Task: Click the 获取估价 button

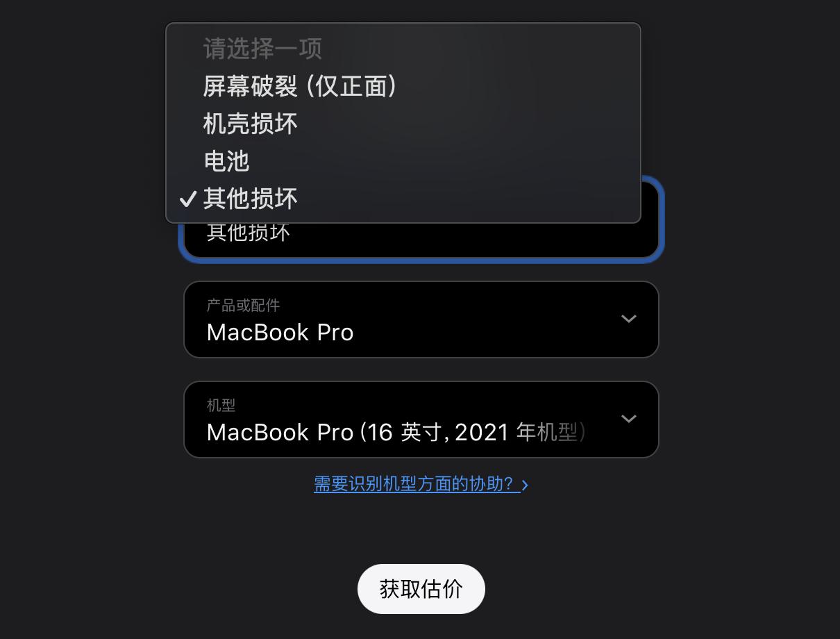Action: (421, 589)
